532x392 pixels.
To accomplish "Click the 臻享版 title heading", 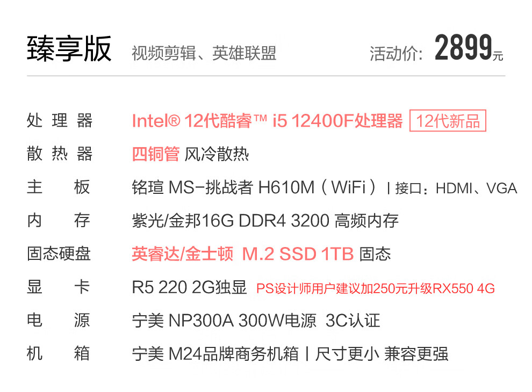I will coord(69,49).
